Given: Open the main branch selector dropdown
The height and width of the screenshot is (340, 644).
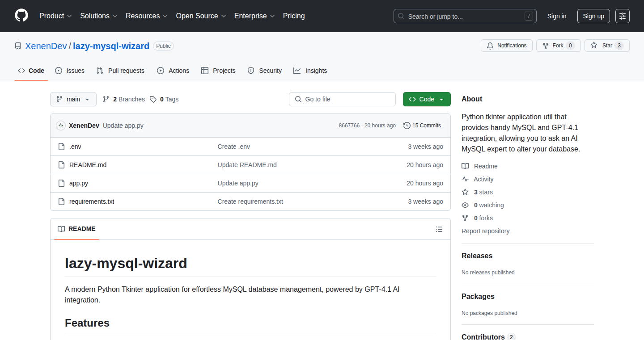Looking at the screenshot, I should pyautogui.click(x=73, y=99).
